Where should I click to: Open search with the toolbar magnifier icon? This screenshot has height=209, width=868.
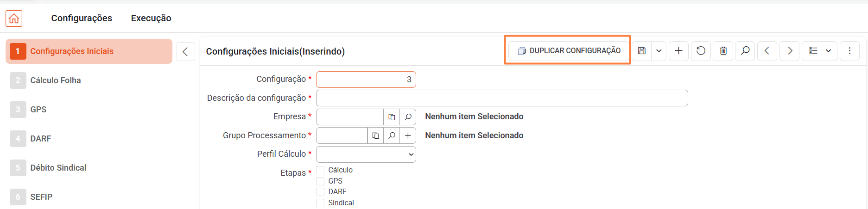tap(745, 51)
